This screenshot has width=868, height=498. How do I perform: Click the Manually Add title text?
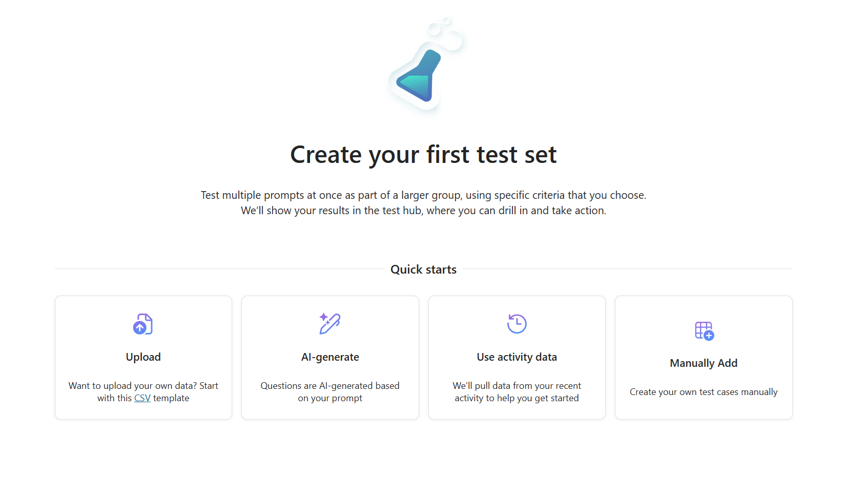704,363
